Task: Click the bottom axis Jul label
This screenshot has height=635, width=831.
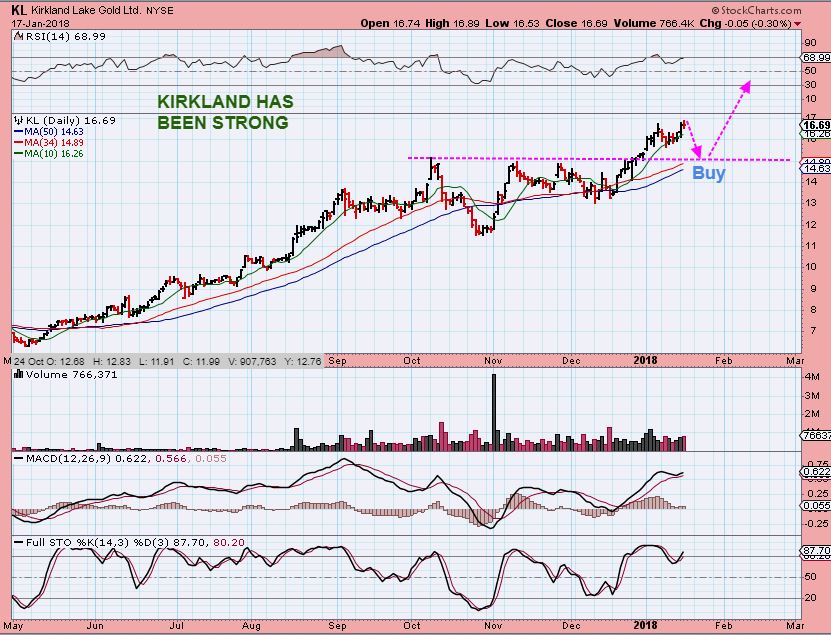Action: click(x=176, y=625)
